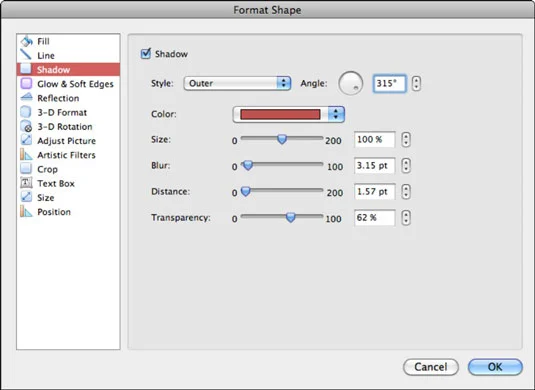535x390 pixels.
Task: Click the 3-D Rotation icon
Action: [x=26, y=126]
